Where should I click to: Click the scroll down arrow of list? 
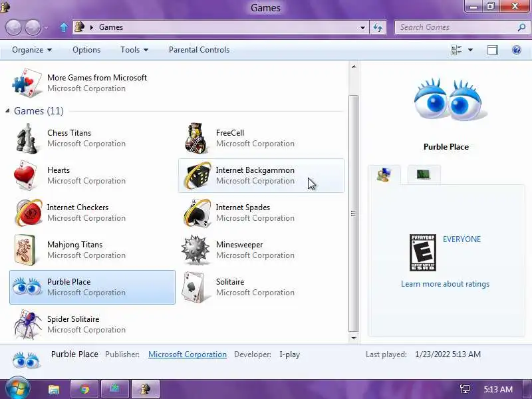pyautogui.click(x=354, y=338)
